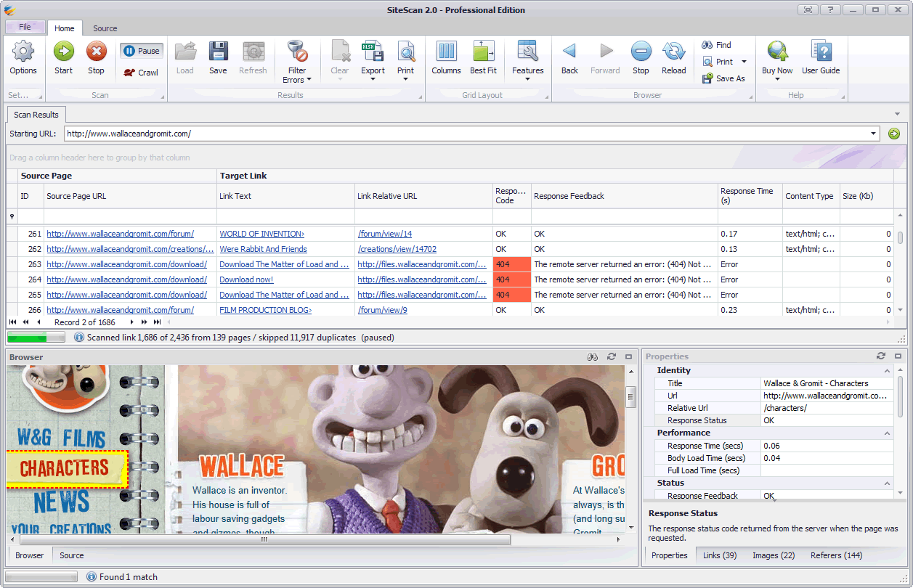Collapse the Identity property group

click(887, 371)
